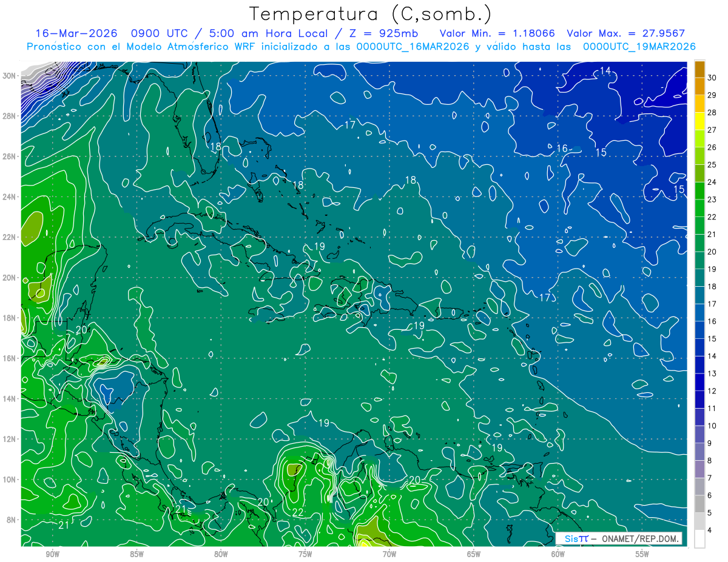
Task: Click the value 26 on the color scale
Action: click(x=712, y=147)
